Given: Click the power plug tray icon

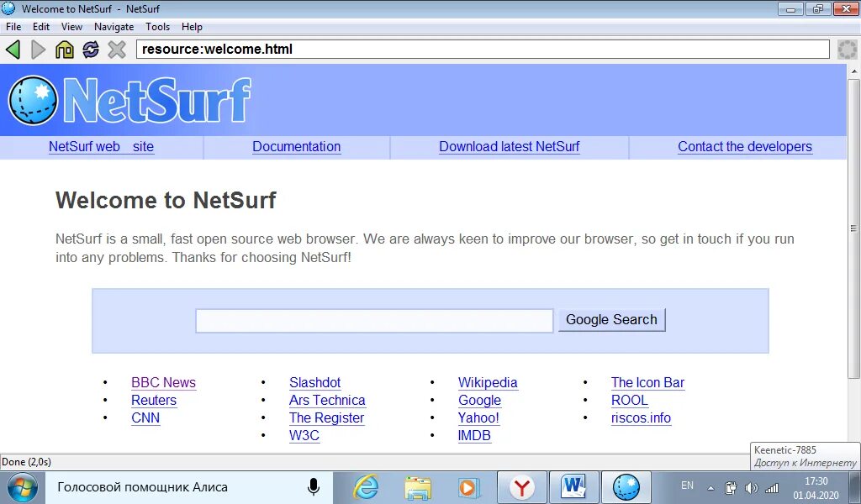Looking at the screenshot, I should pyautogui.click(x=731, y=487).
